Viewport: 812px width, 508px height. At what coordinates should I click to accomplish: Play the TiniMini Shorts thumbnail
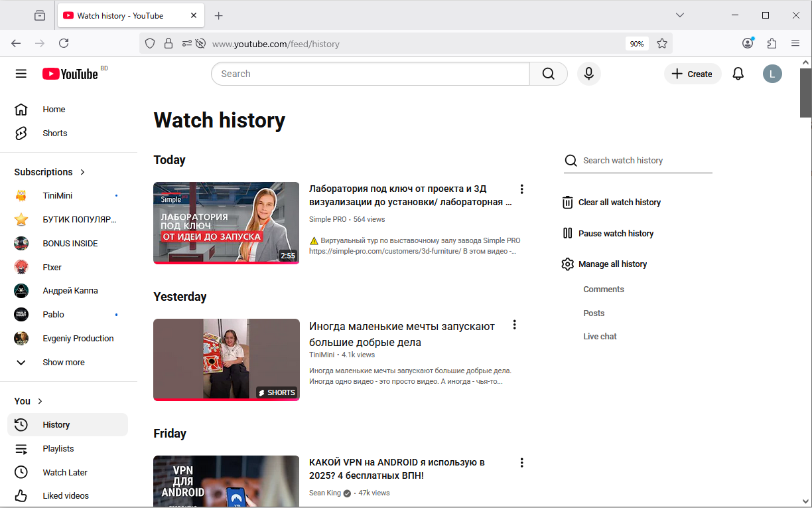226,360
